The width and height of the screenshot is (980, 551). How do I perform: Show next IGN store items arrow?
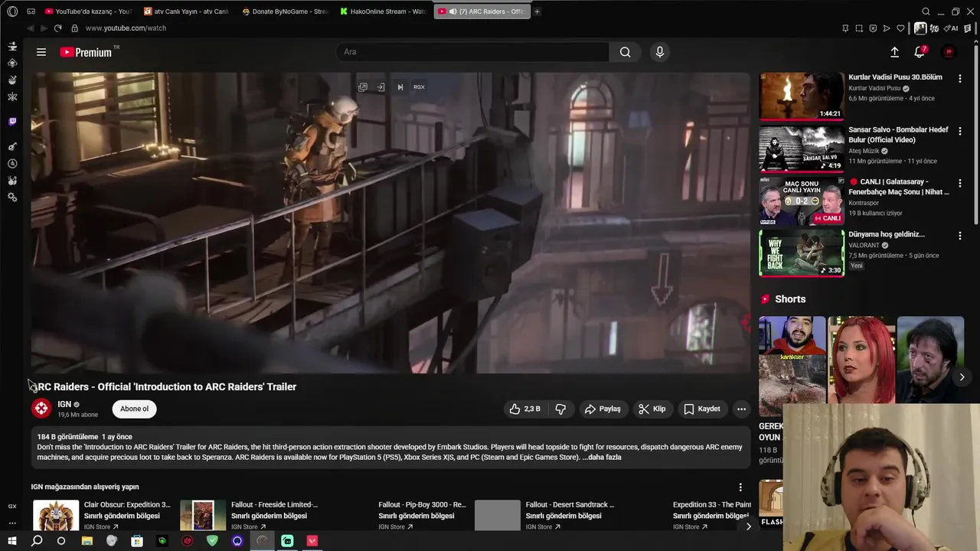click(749, 527)
